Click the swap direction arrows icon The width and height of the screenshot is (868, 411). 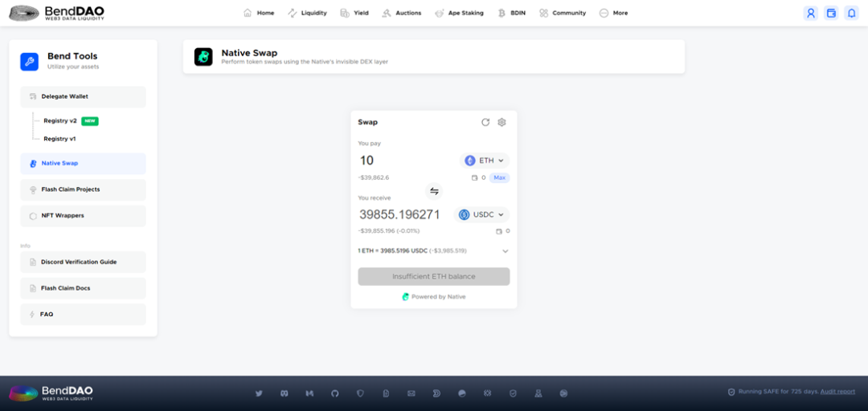(434, 191)
